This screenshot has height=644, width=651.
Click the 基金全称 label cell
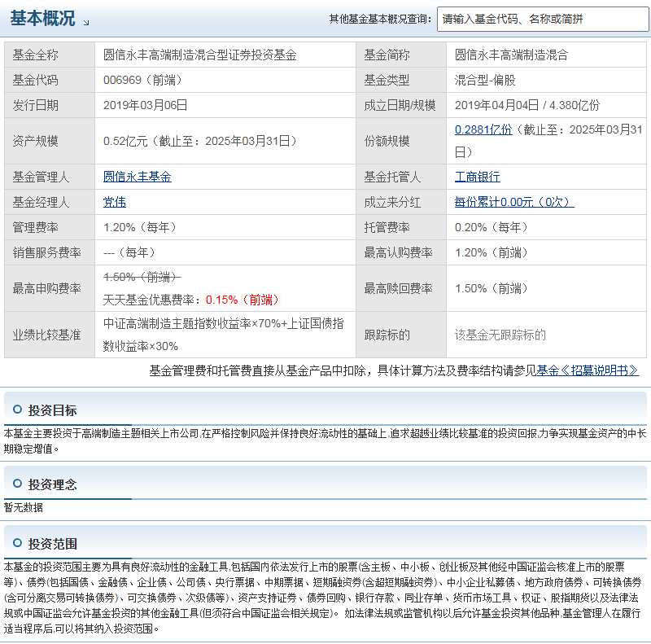click(50, 55)
